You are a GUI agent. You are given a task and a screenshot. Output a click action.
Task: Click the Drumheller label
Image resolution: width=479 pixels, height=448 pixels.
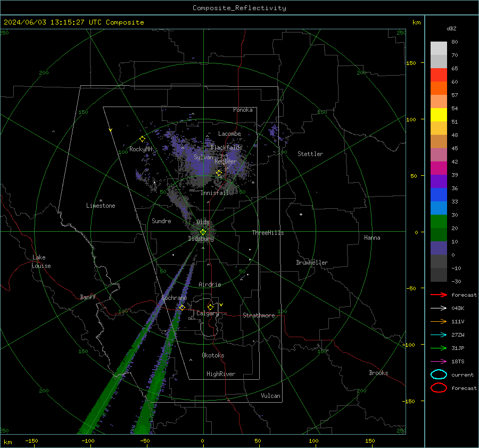point(312,263)
